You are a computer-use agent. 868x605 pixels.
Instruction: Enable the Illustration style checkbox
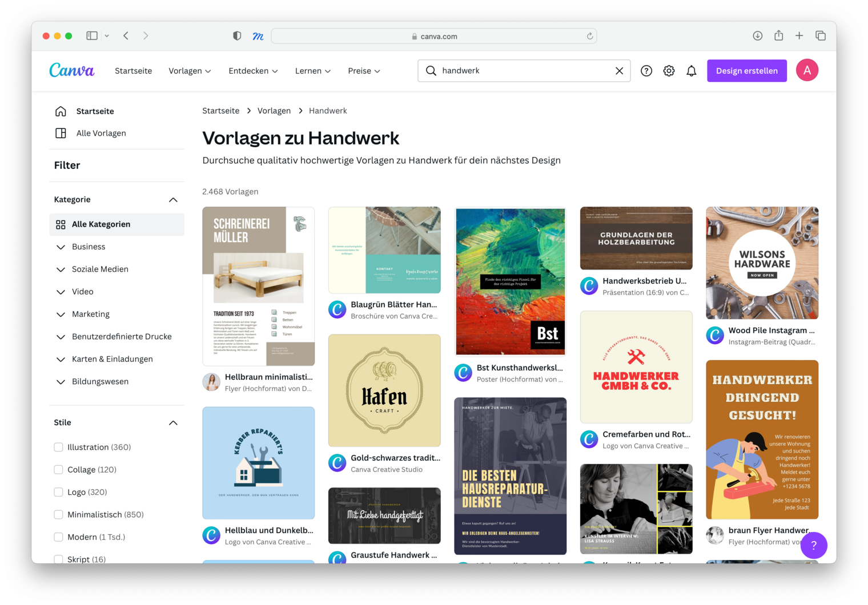(x=58, y=447)
